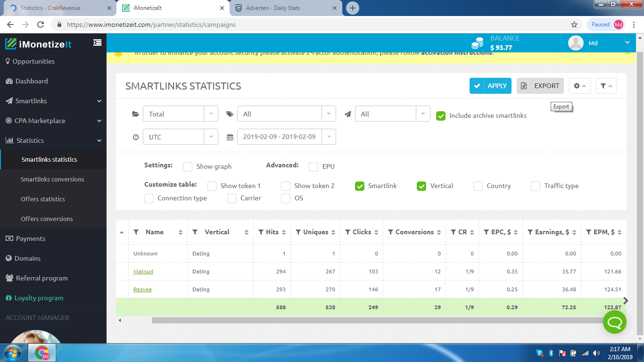Open the live chat bubble
Screen dimensions: 644x362
point(615,322)
